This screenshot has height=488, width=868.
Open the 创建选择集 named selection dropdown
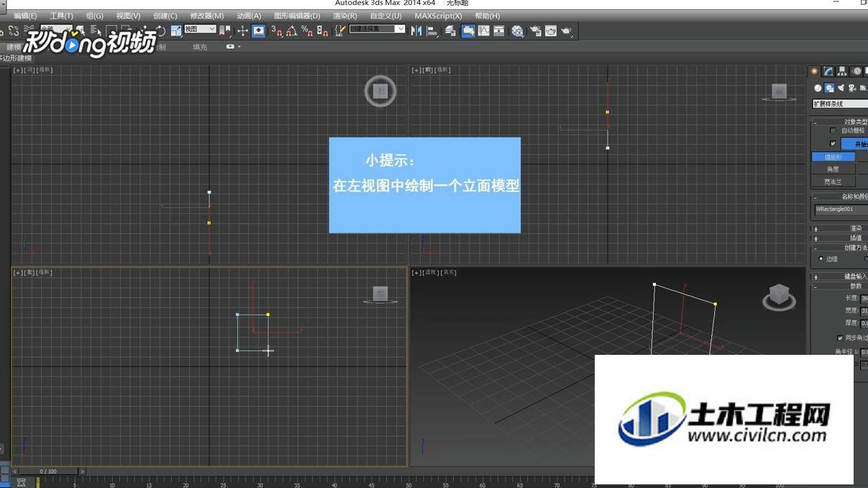377,29
